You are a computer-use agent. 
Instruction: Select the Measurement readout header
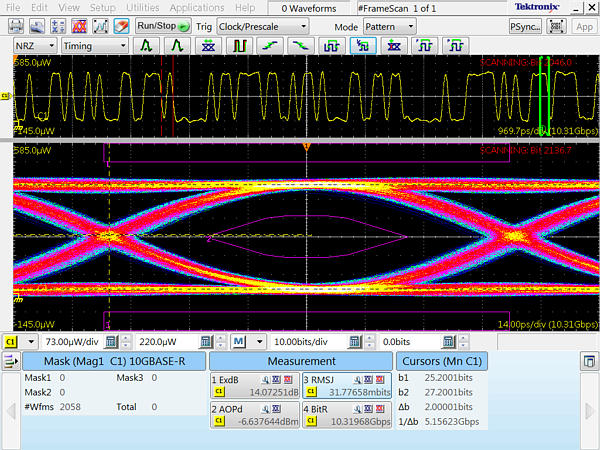(301, 361)
